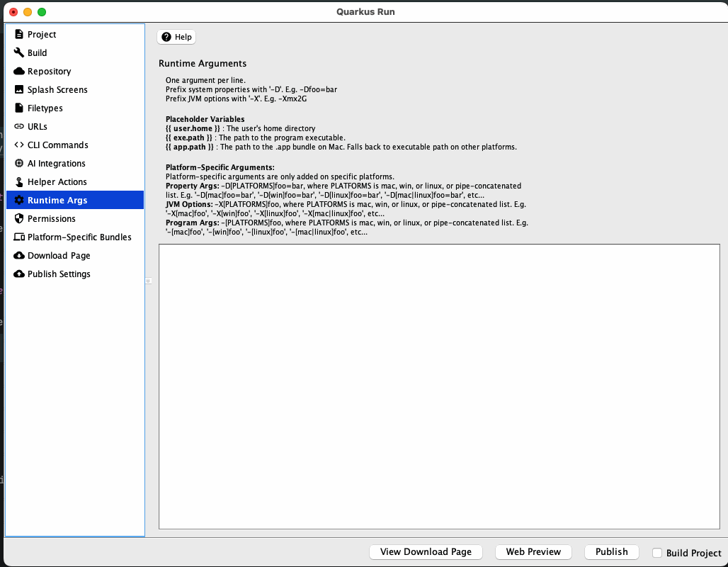Select the Splash Screens section
The width and height of the screenshot is (728, 567).
tap(75, 89)
